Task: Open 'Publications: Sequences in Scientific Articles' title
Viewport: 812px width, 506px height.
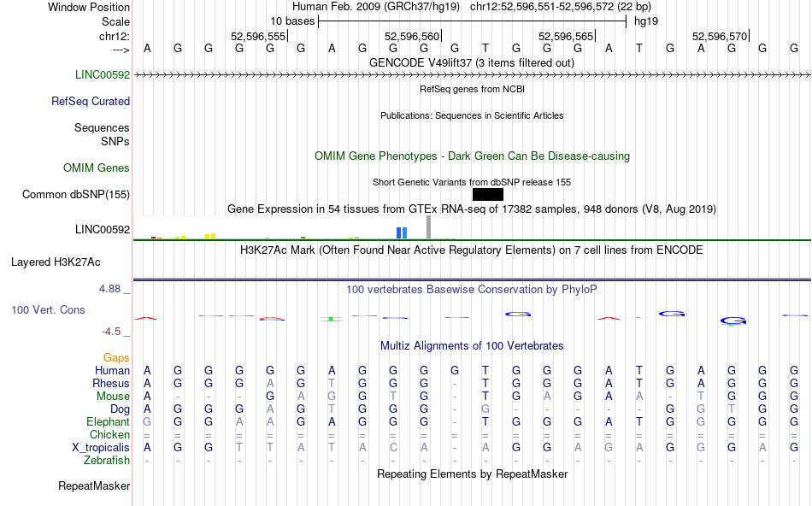Action: click(x=472, y=115)
